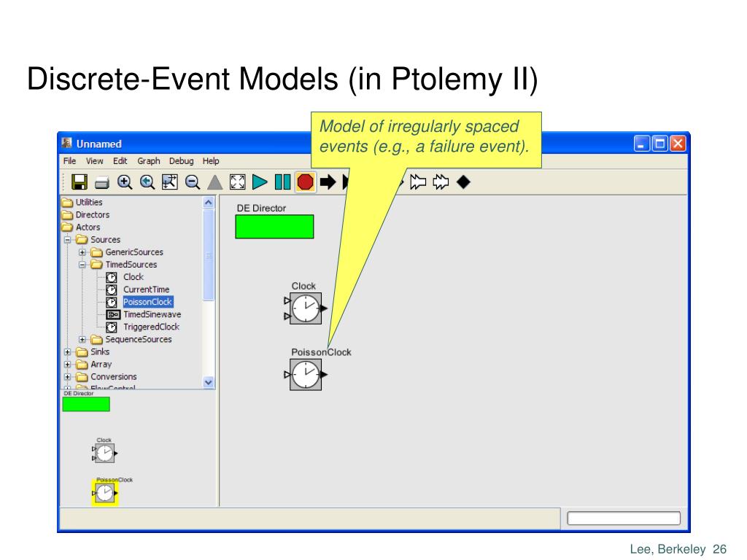Select the "TriggeredClock" tree label

[152, 327]
